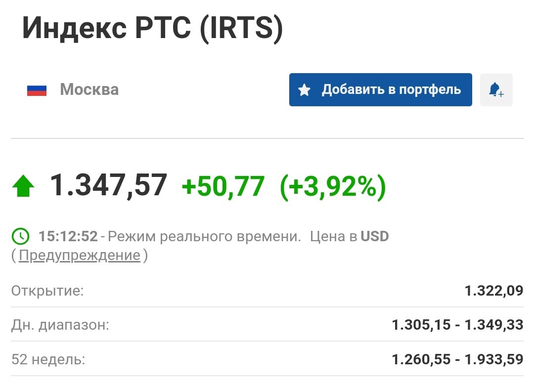Click the star icon in portfolio button
This screenshot has width=534, height=392.
click(x=304, y=90)
